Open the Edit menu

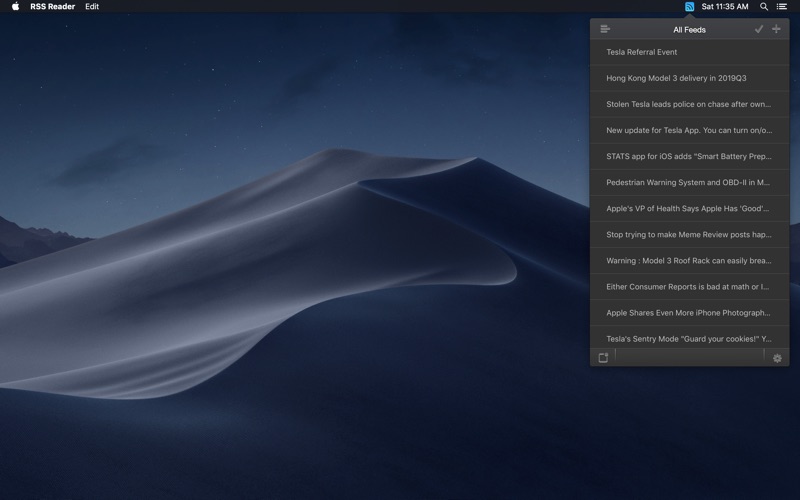click(92, 6)
